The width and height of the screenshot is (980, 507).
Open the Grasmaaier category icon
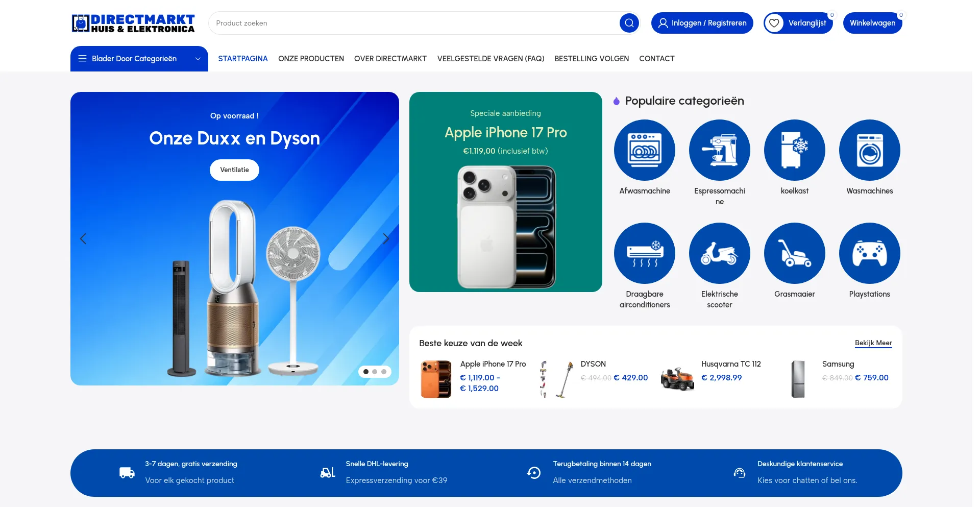[795, 253]
